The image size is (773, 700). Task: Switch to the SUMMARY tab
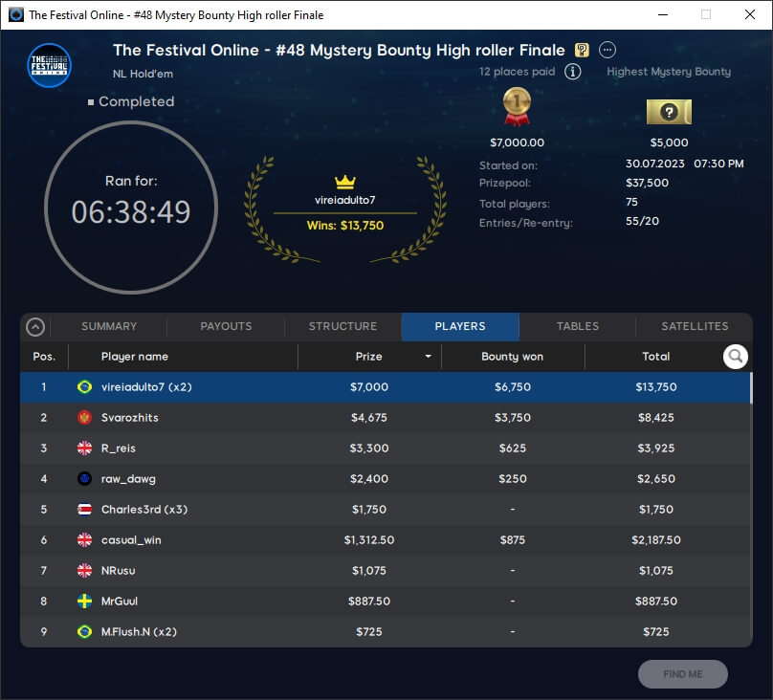point(109,326)
